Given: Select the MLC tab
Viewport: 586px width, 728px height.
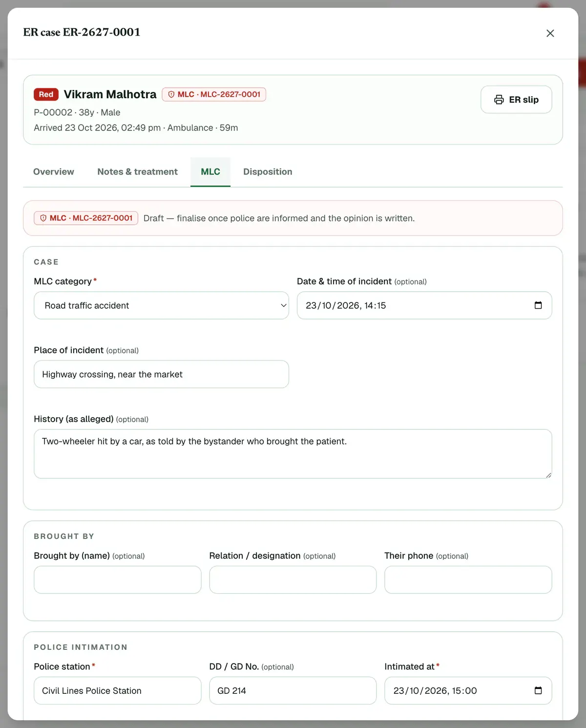Looking at the screenshot, I should 210,171.
